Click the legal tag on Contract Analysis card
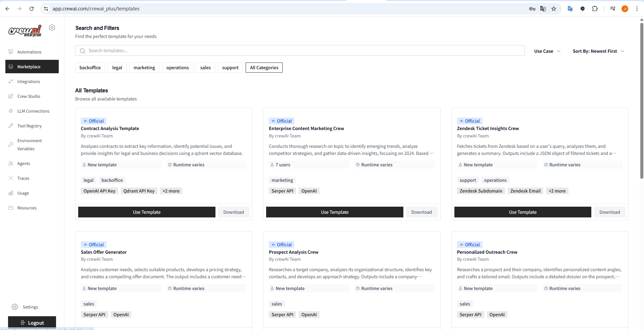The image size is (644, 330). tap(89, 180)
